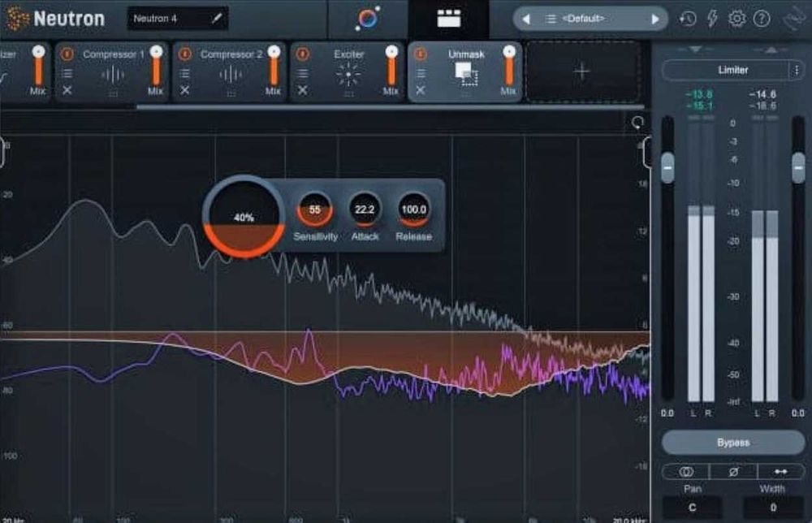Click the Compressor 2 module title
Screen dimensions: 812x523
point(231,54)
